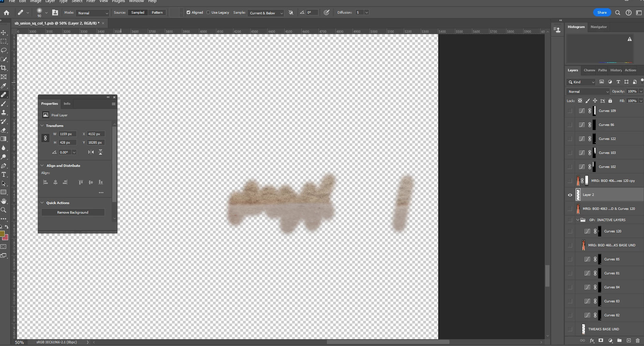Open the Filter menu
Image resolution: width=644 pixels, height=346 pixels.
click(91, 1)
